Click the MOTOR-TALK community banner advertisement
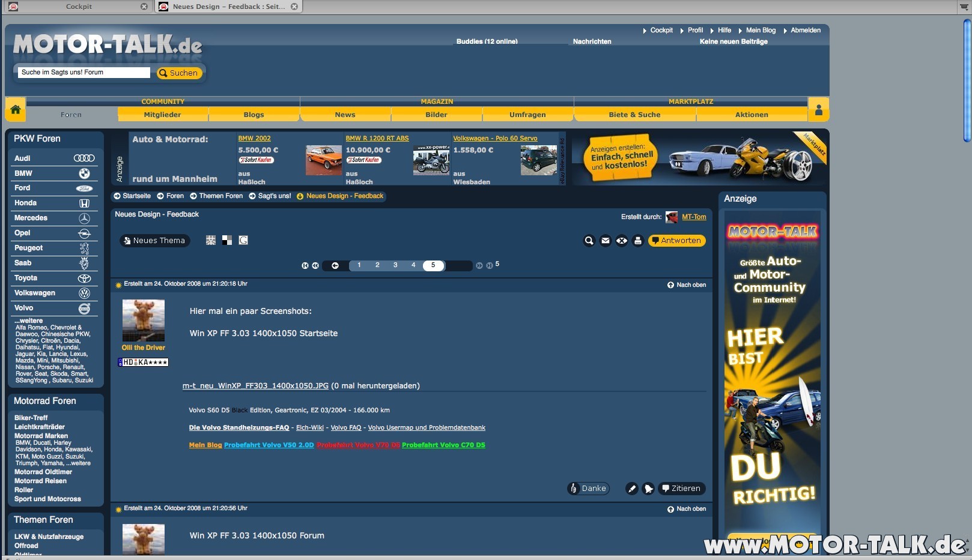This screenshot has width=972, height=560. 773,381
